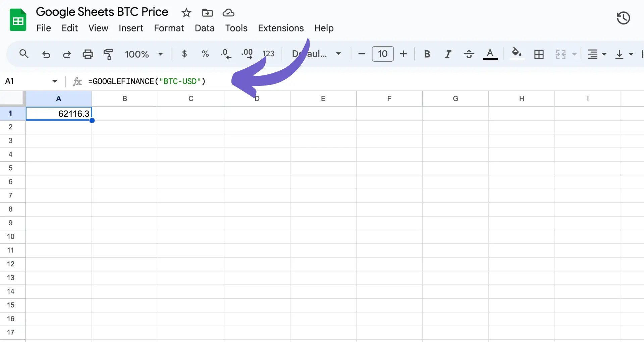
Task: Increase decimal places
Action: click(247, 54)
